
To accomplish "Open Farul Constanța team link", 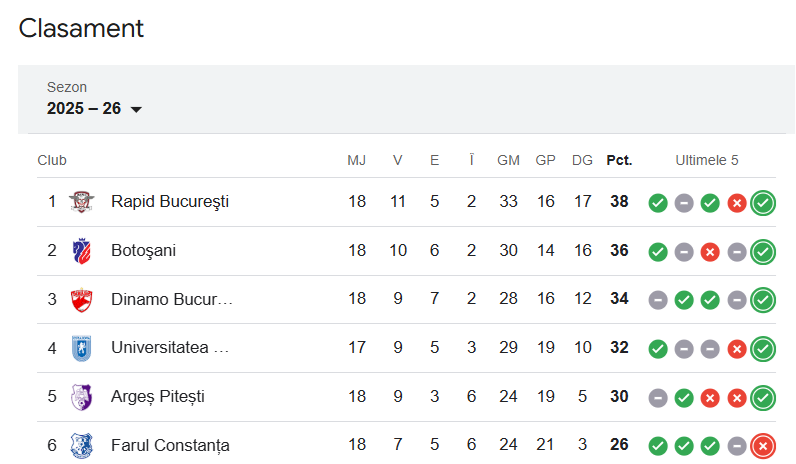I will [x=170, y=445].
